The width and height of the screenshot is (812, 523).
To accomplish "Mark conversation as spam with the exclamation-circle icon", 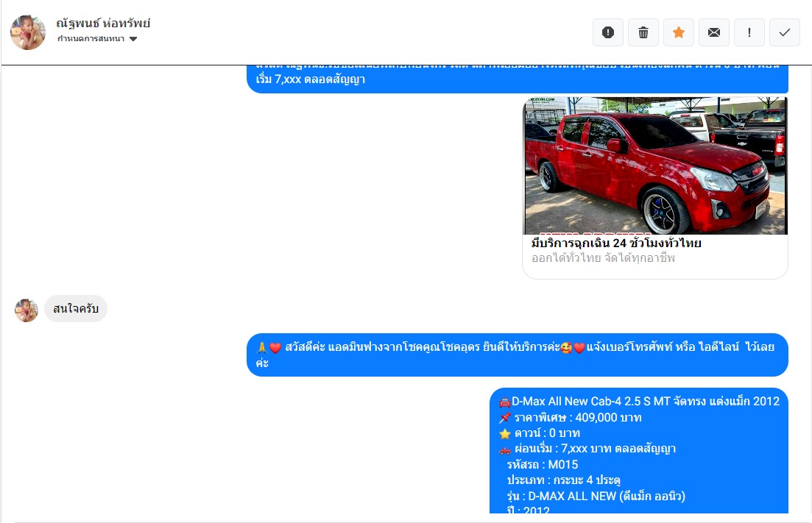I will (608, 32).
